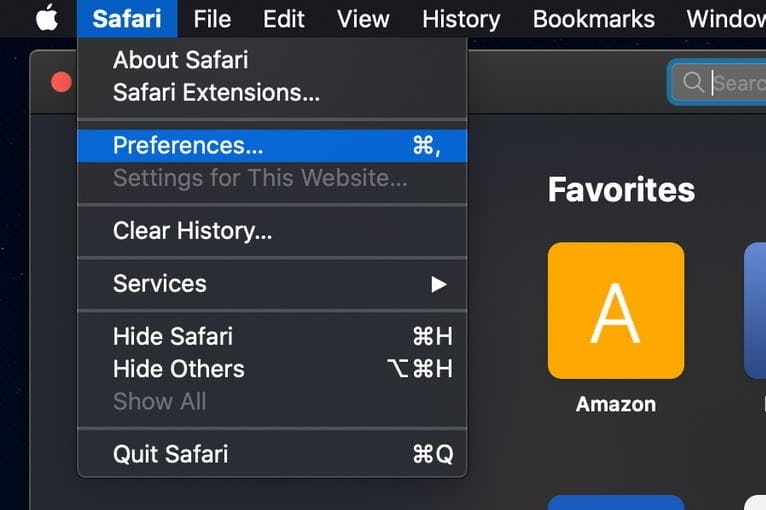This screenshot has height=510, width=766.
Task: Close the highlighted Safari menu title
Action: click(x=127, y=19)
